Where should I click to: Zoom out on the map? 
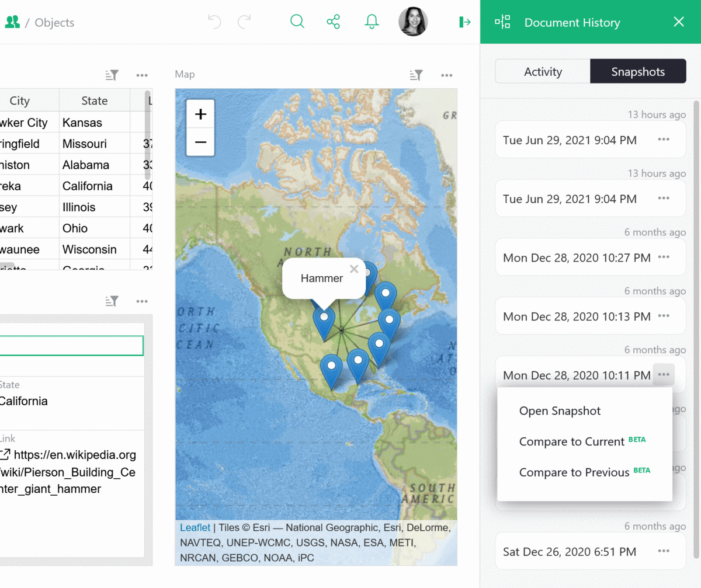pos(200,142)
